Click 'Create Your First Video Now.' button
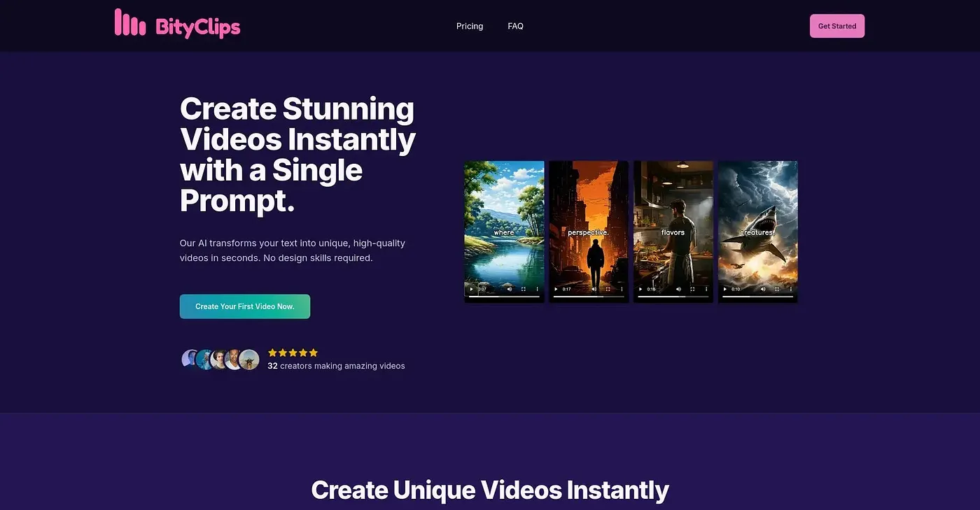 (245, 306)
